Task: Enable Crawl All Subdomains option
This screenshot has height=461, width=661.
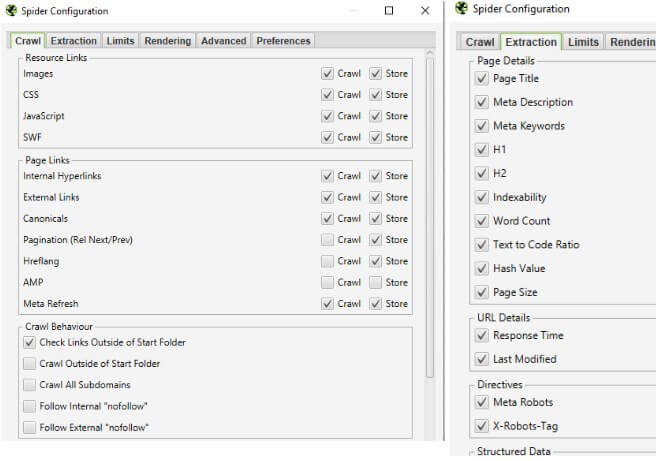Action: coord(30,385)
